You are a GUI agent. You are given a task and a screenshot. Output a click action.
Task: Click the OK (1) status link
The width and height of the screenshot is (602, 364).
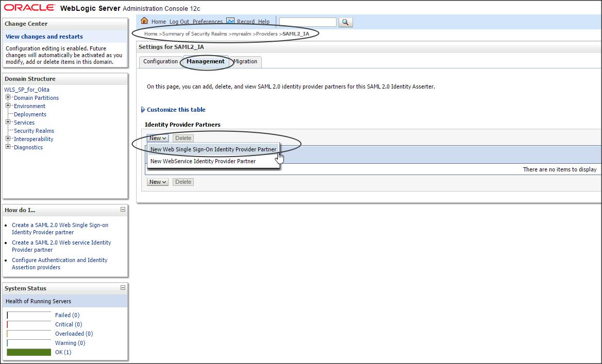point(63,352)
